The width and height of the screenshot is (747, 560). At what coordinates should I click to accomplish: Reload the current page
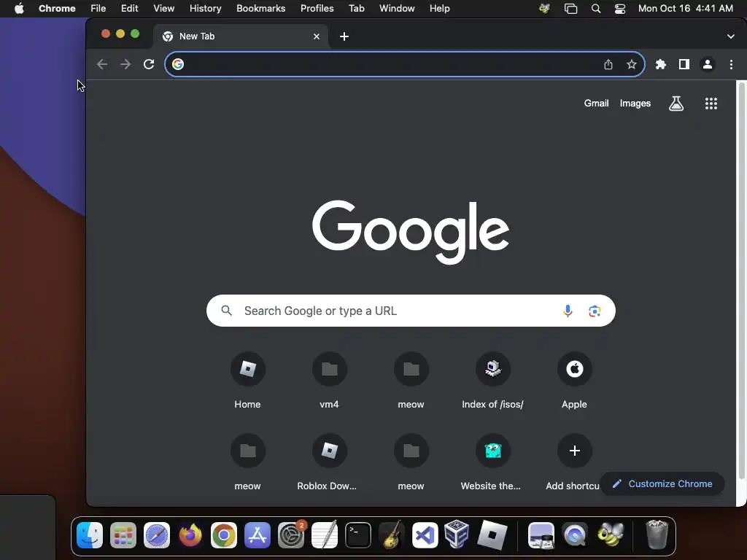(149, 64)
